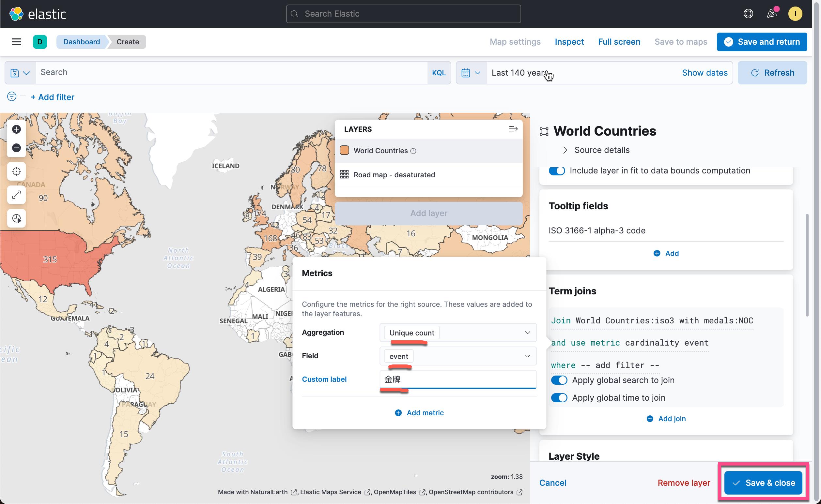This screenshot has height=504, width=821.
Task: Open user avatar menu I
Action: point(795,14)
